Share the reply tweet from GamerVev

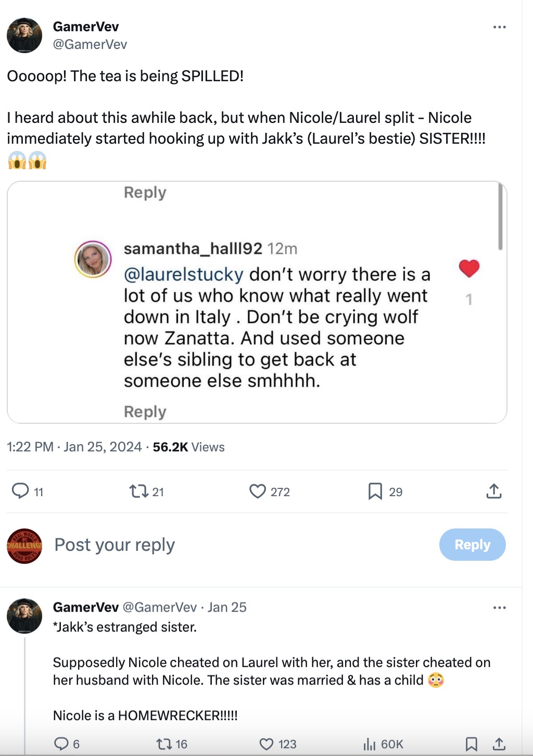coord(499,744)
